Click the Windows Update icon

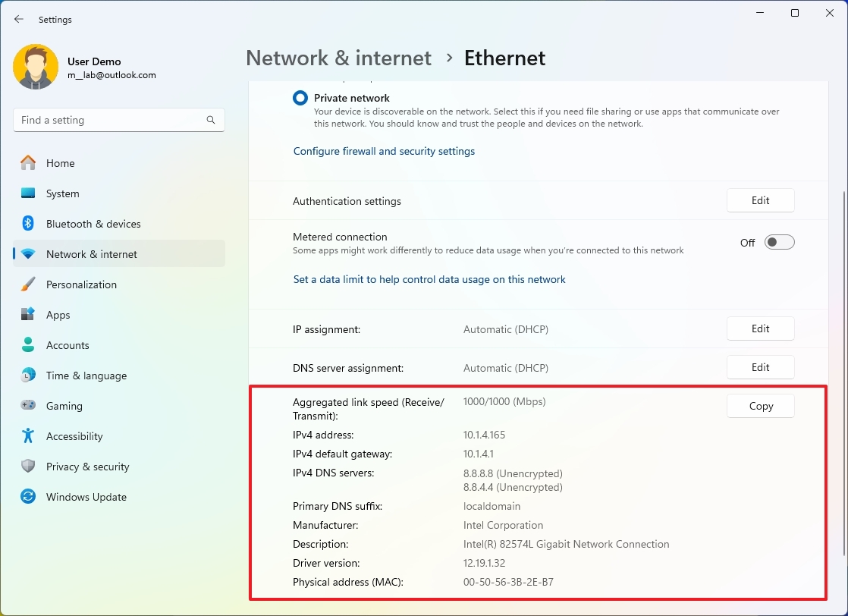pos(28,497)
